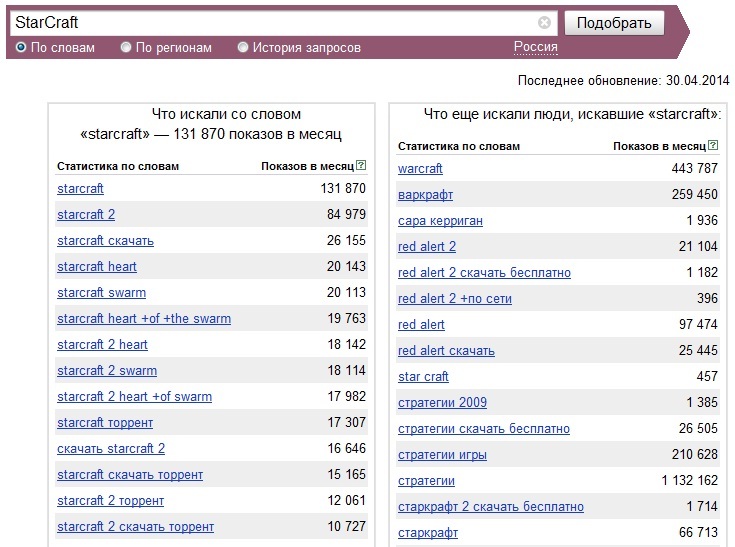
Task: Open 'starcraft скачать торрент' link
Action: pyautogui.click(x=130, y=475)
